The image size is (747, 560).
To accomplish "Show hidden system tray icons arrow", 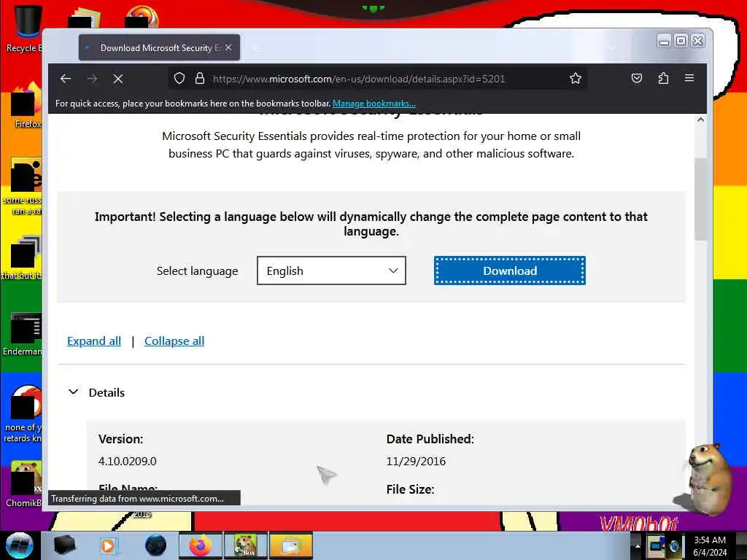I will 638,545.
